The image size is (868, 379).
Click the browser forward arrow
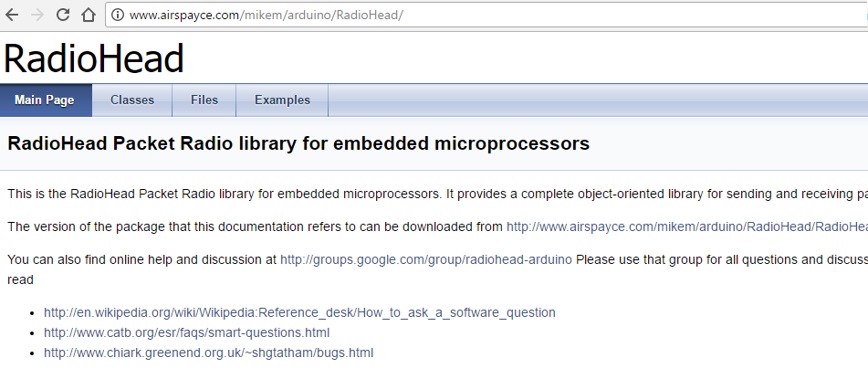coord(37,16)
